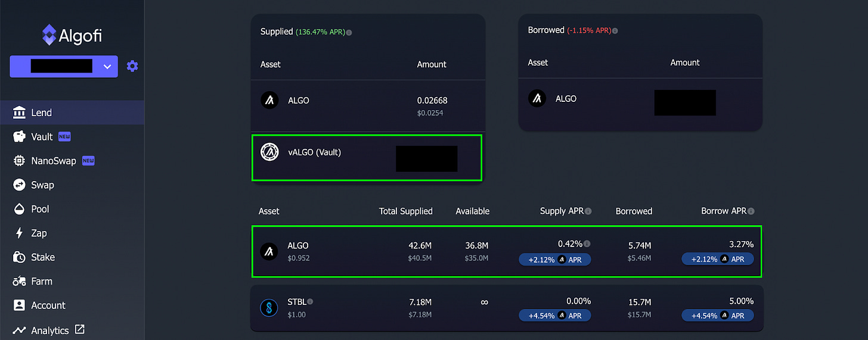
Task: Select the borrowed ALGO row
Action: point(640,104)
